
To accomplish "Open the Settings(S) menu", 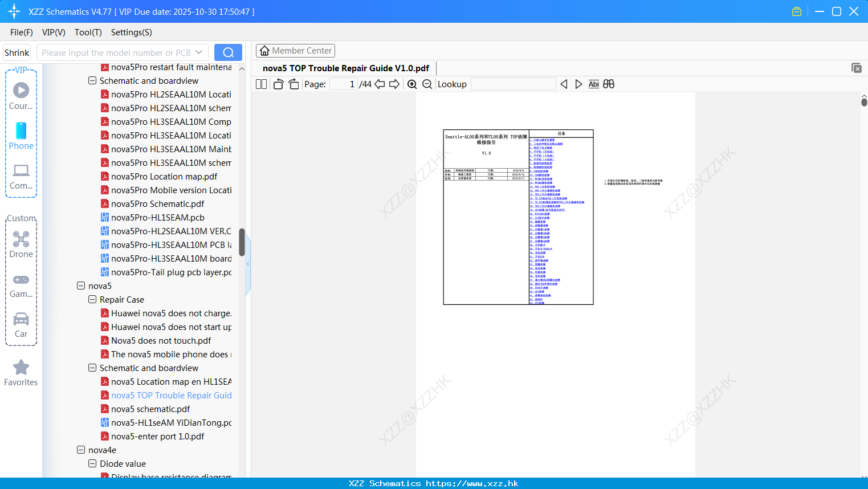I will click(132, 32).
